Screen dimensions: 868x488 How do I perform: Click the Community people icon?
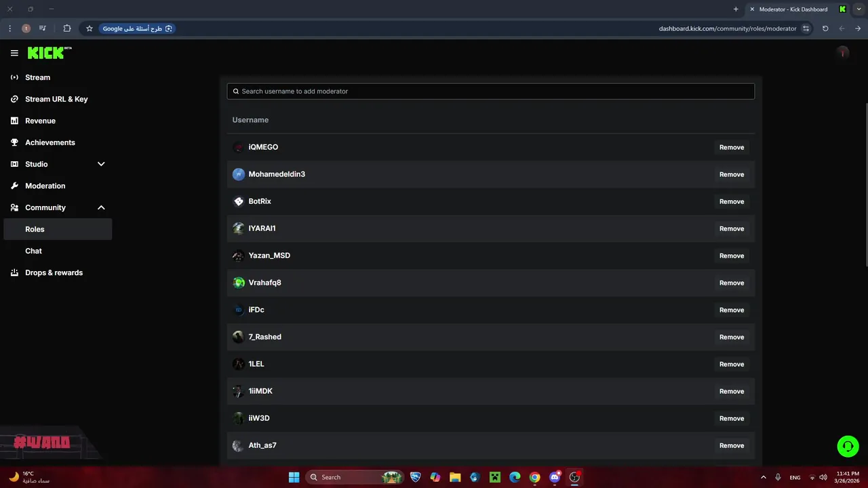[x=14, y=207]
